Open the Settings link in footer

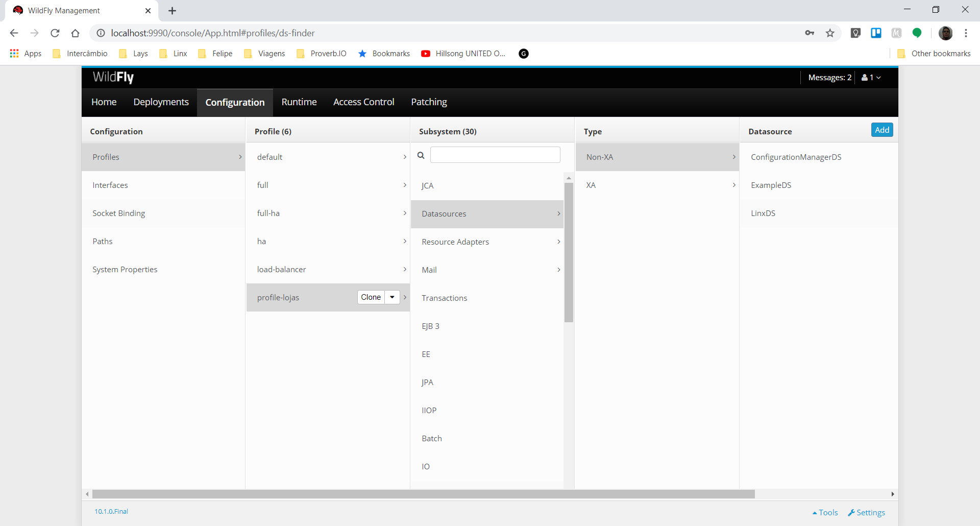(867, 513)
